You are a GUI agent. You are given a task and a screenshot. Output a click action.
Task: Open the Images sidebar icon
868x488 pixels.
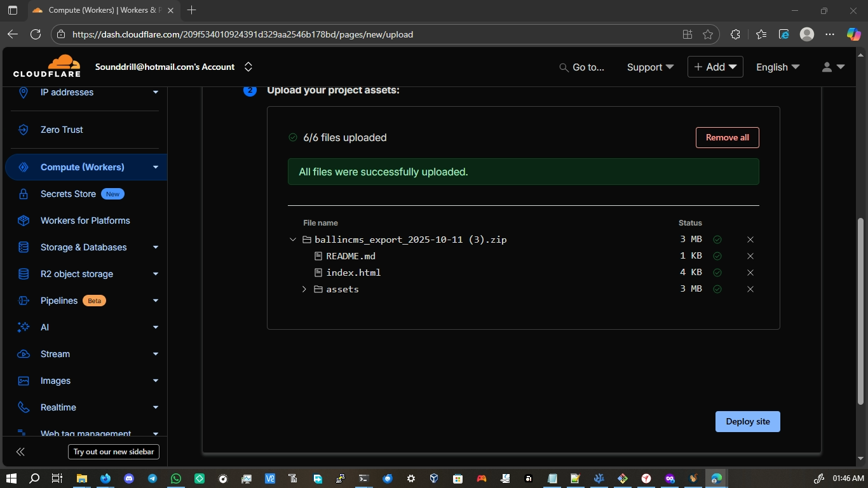click(23, 381)
